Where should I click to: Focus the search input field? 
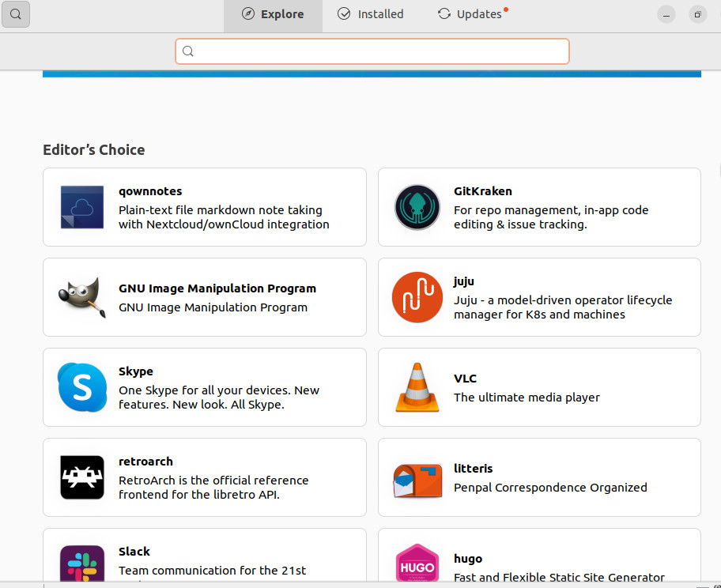coord(379,51)
